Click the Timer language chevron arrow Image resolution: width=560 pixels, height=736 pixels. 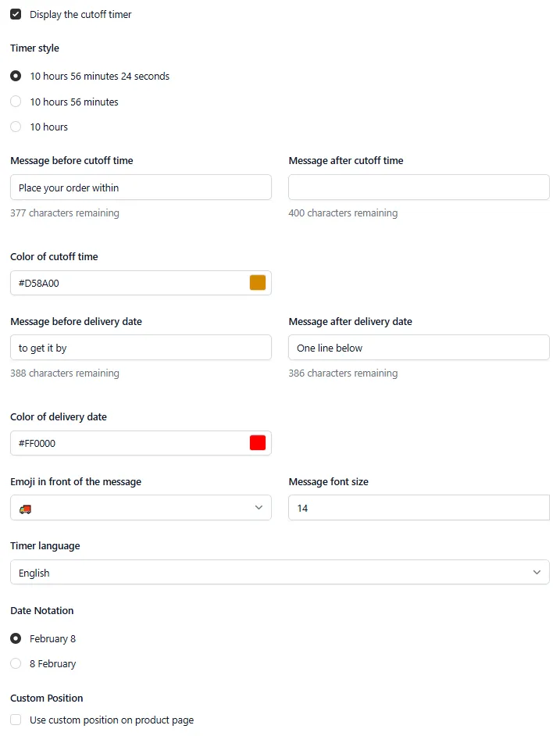pyautogui.click(x=537, y=572)
